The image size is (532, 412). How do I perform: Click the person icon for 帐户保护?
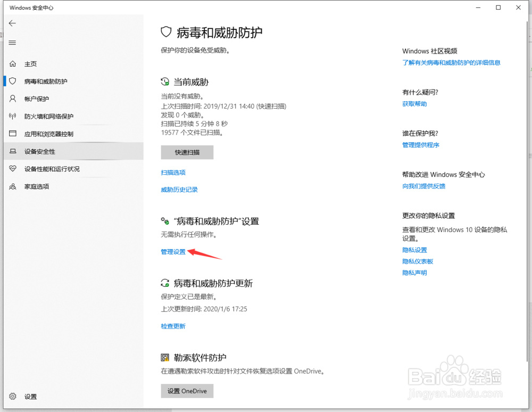13,99
